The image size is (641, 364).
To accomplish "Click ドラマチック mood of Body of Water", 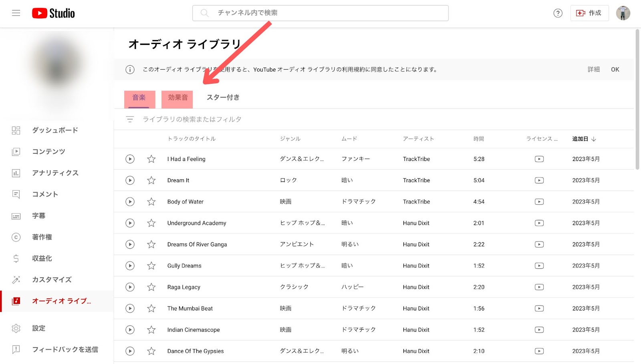I will 359,202.
